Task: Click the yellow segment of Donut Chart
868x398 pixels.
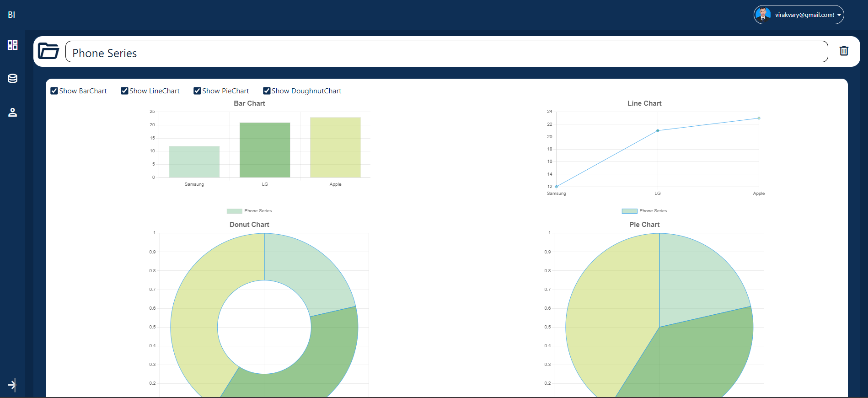Action: coord(197,311)
